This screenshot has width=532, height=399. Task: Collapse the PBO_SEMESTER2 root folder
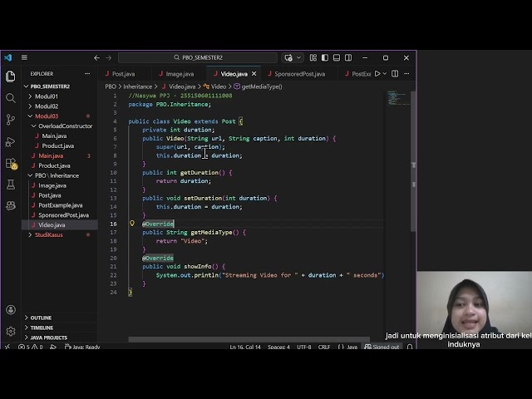pos(50,86)
